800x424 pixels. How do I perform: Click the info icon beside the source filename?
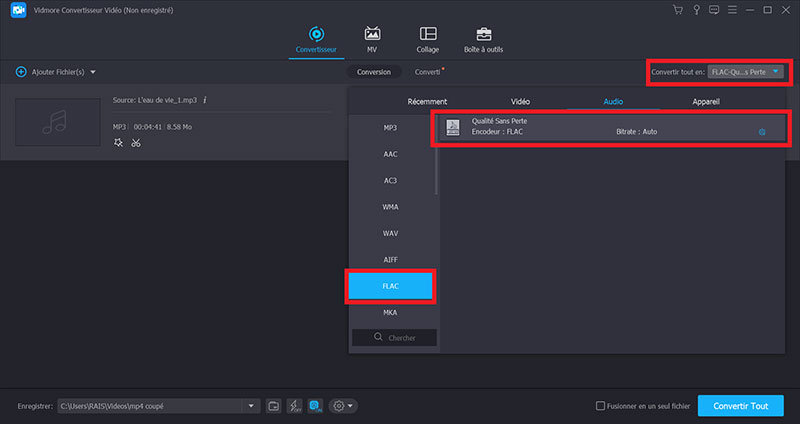(x=205, y=100)
